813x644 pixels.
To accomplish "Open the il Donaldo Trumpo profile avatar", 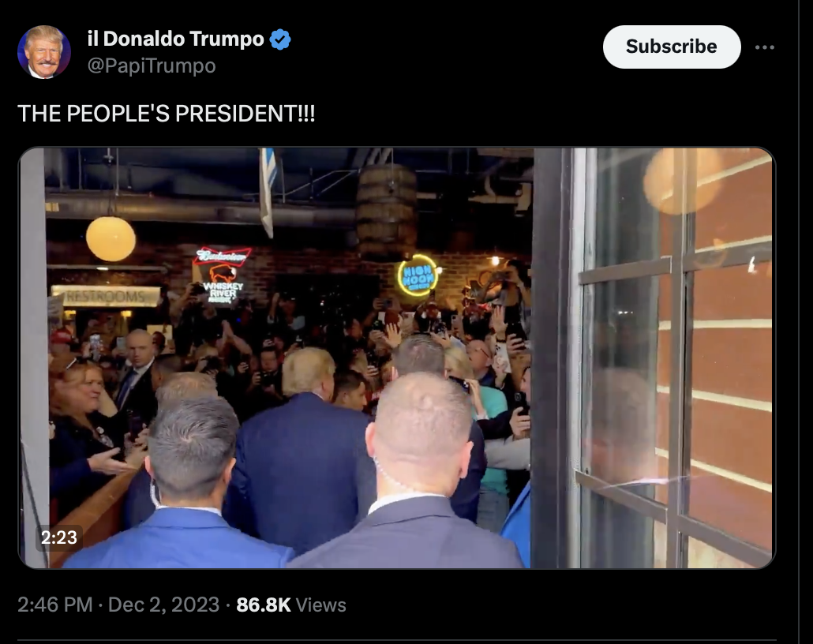I will (43, 52).
